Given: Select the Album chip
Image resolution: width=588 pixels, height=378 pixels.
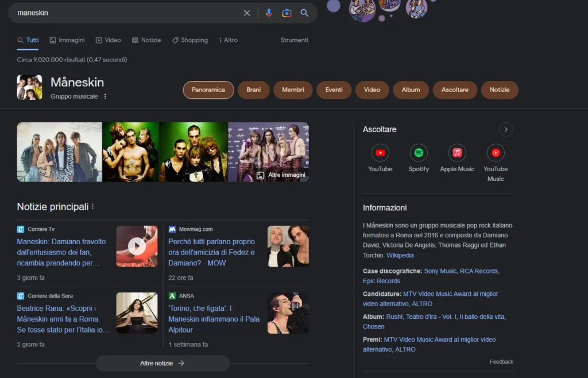Looking at the screenshot, I should (x=411, y=90).
